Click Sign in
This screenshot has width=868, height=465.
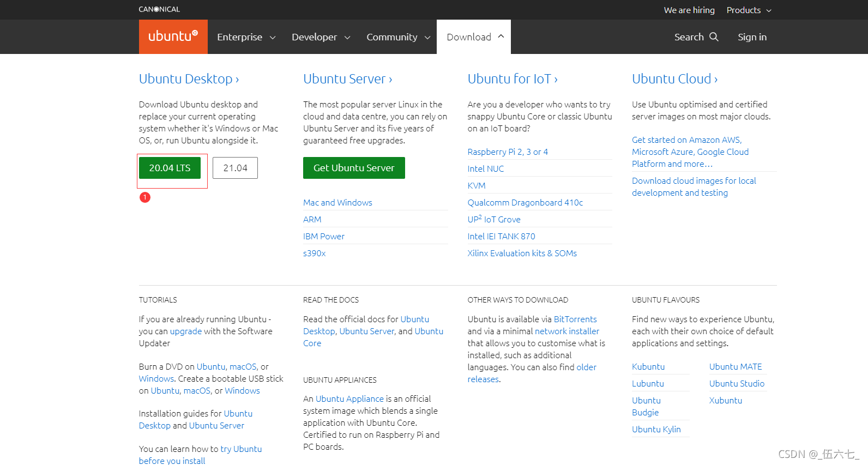(752, 37)
